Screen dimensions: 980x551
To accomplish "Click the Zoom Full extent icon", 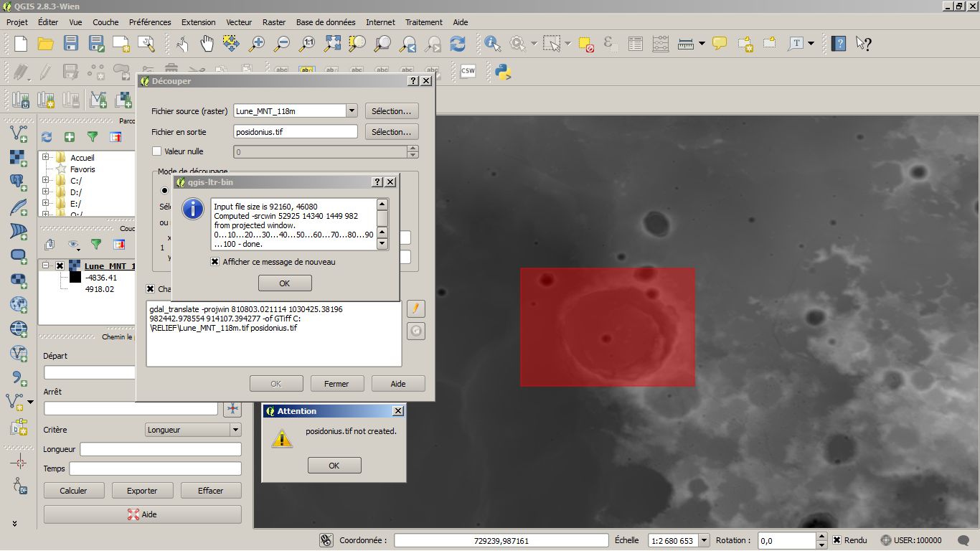I will (332, 44).
